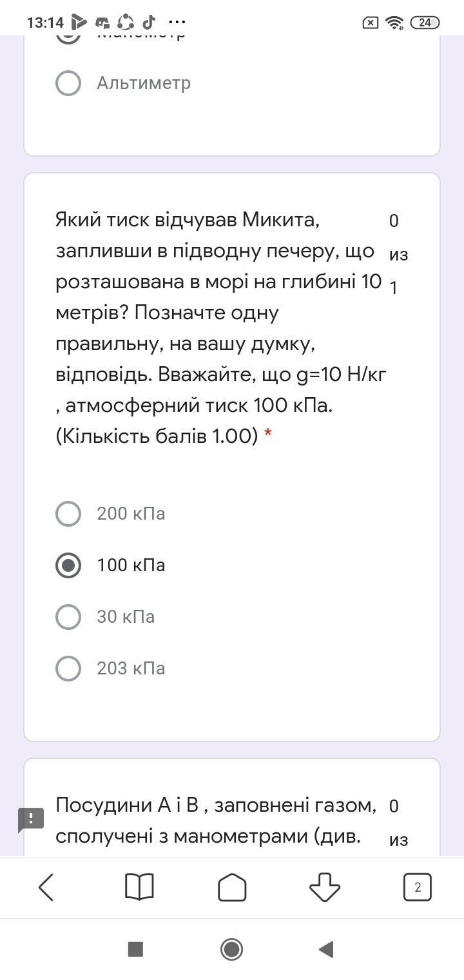The image size is (464, 980).
Task: Choose the 30 кПа answer
Action: 68,617
